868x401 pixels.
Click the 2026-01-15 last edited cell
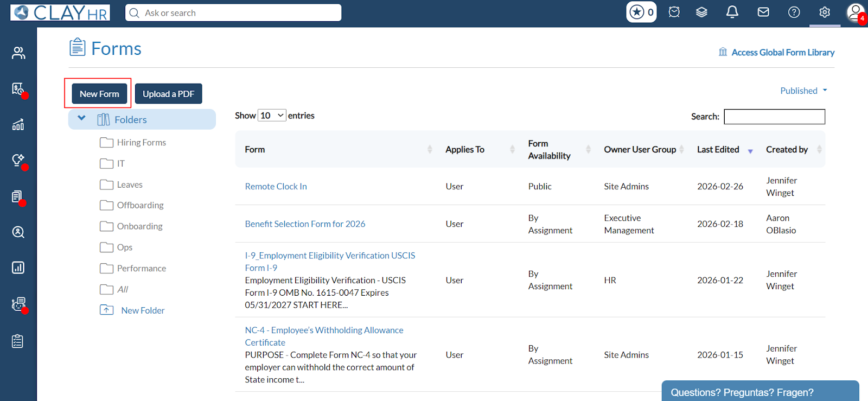(x=720, y=355)
